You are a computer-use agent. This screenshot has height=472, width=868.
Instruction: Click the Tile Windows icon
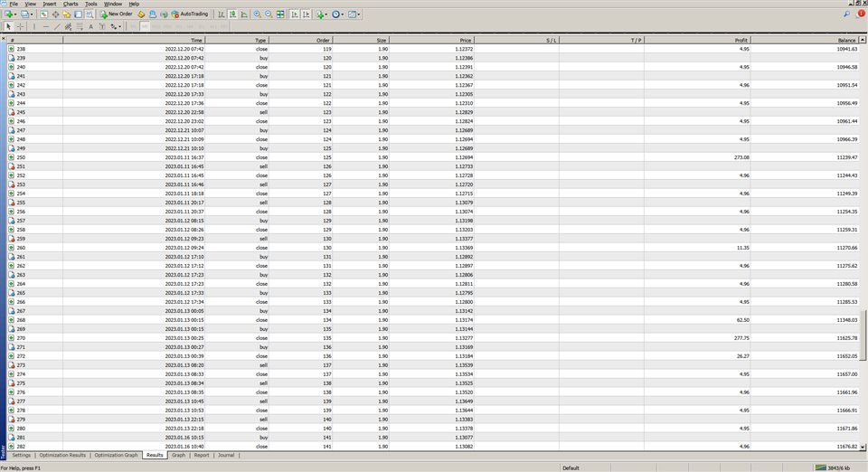pyautogui.click(x=280, y=14)
